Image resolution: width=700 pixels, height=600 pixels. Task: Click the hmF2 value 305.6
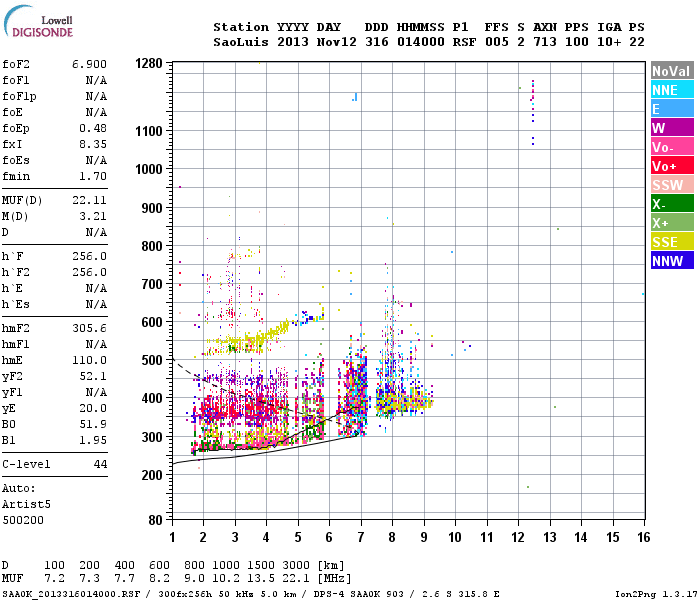(x=89, y=329)
